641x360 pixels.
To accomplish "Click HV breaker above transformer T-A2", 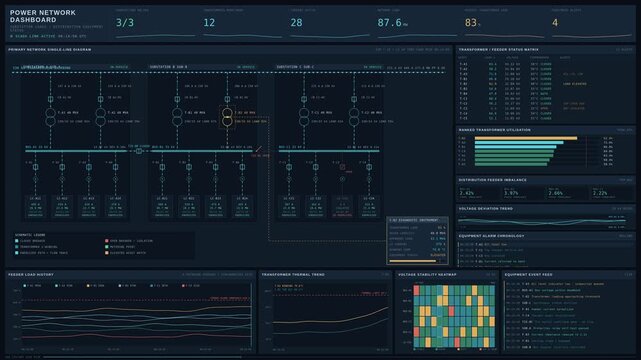I will 101,99.
